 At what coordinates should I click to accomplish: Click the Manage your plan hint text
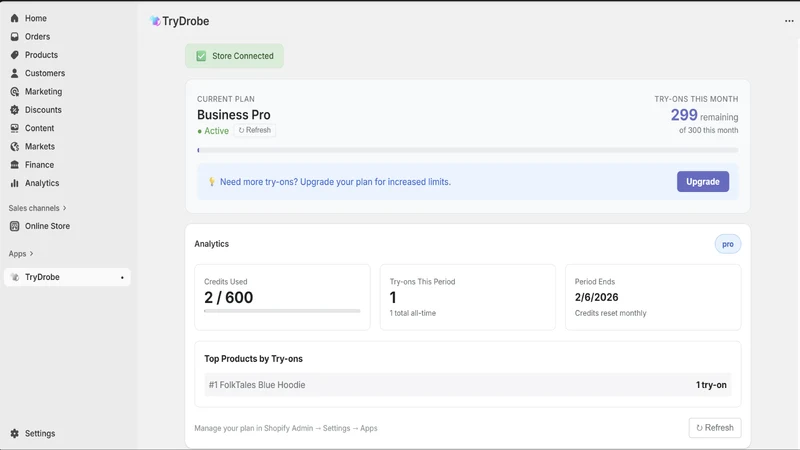286,428
